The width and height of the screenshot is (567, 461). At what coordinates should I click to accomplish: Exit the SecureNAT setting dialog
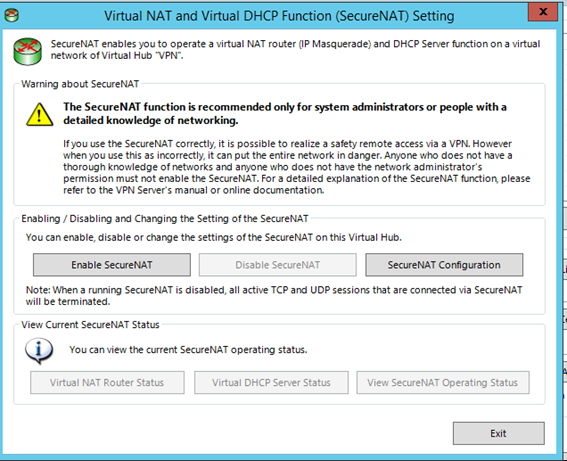[x=498, y=433]
